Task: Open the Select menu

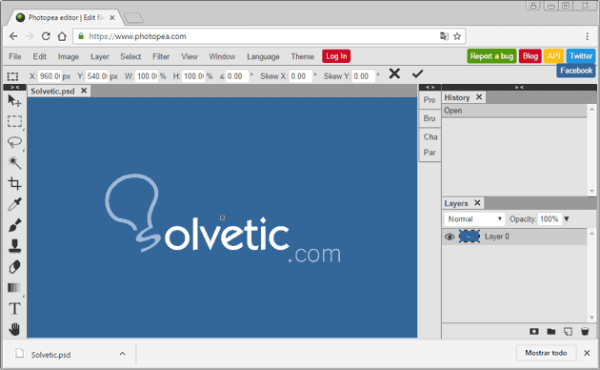Action: click(x=130, y=57)
